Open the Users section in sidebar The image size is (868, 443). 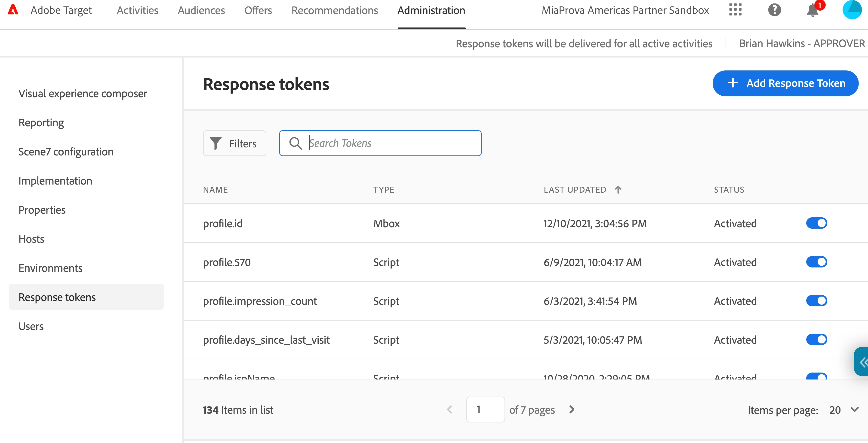pyautogui.click(x=31, y=326)
